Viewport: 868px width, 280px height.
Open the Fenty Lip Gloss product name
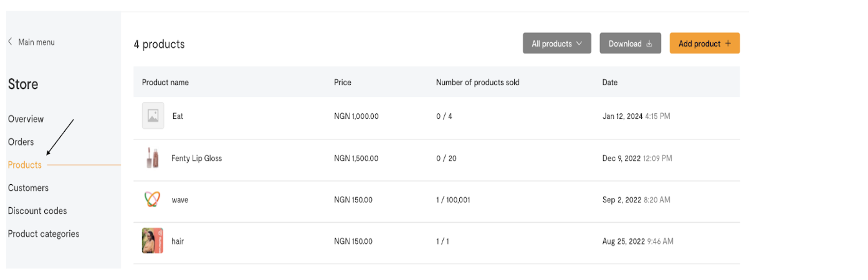[196, 158]
